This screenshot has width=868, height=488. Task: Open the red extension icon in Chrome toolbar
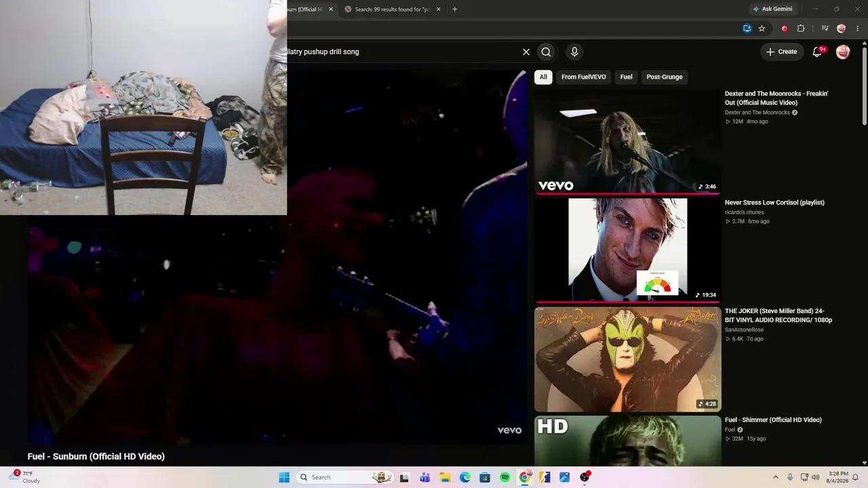[x=785, y=28]
